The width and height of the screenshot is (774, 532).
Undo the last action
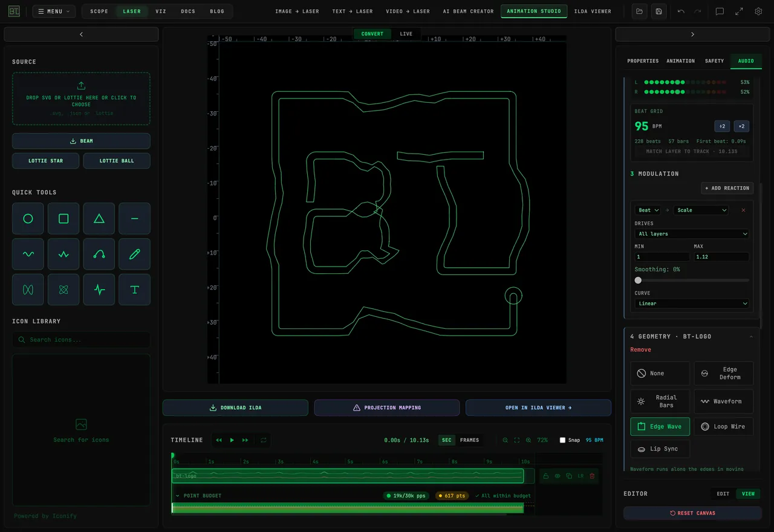pyautogui.click(x=681, y=11)
